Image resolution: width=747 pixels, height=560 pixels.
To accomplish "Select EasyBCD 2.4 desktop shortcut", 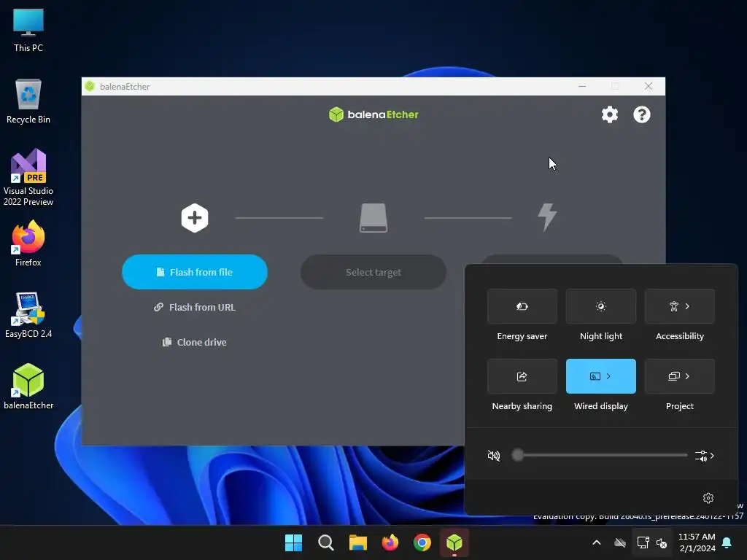I will pyautogui.click(x=28, y=315).
